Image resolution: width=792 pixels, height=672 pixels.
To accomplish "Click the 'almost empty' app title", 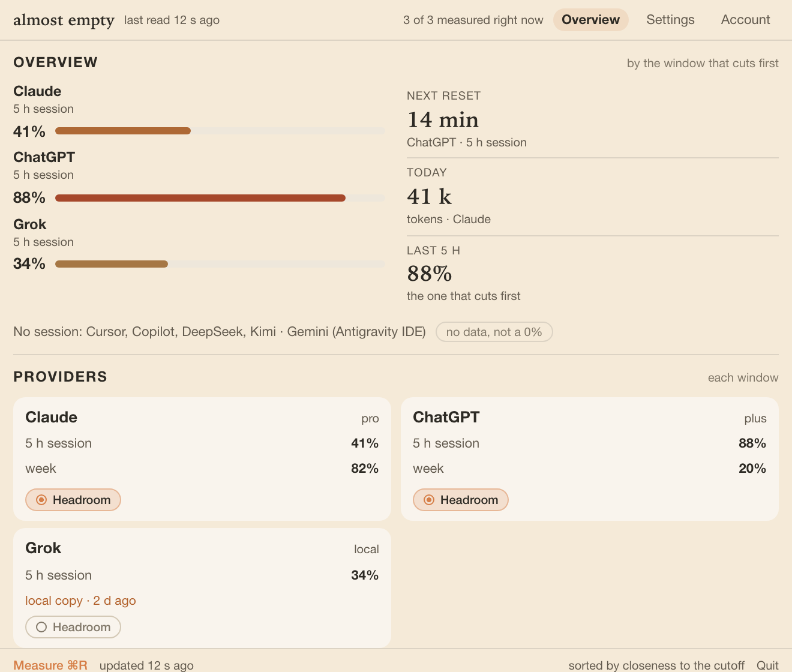I will [x=64, y=20].
